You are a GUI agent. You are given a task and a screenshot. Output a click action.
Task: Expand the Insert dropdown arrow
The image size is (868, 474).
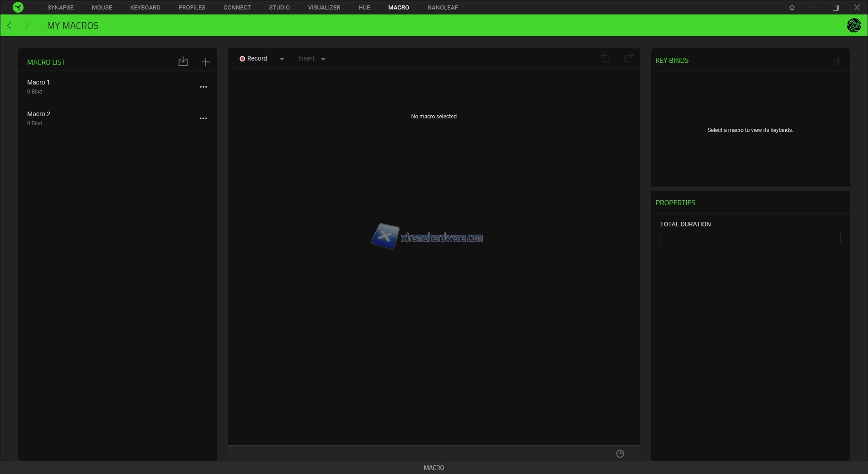(323, 59)
